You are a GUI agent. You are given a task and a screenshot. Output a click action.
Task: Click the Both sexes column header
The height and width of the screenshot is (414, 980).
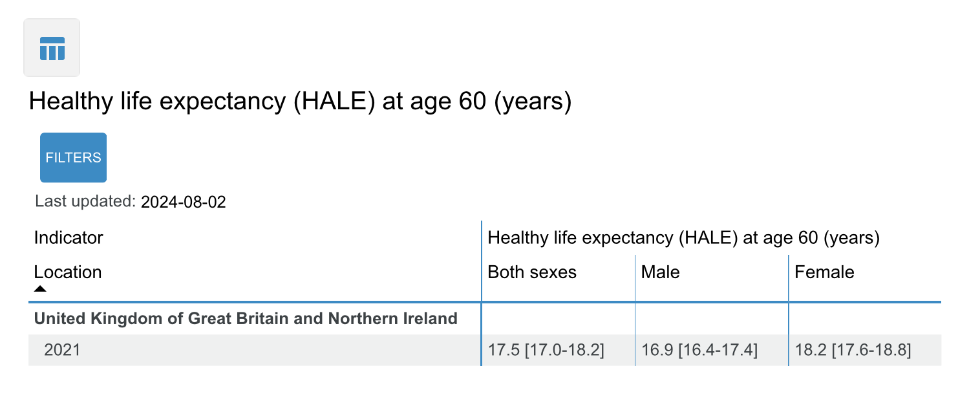[532, 272]
